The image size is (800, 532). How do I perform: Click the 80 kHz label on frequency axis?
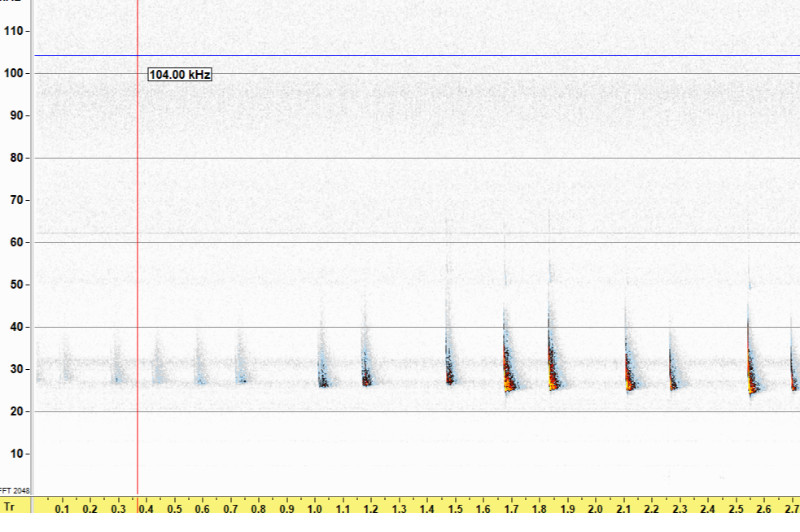click(16, 158)
